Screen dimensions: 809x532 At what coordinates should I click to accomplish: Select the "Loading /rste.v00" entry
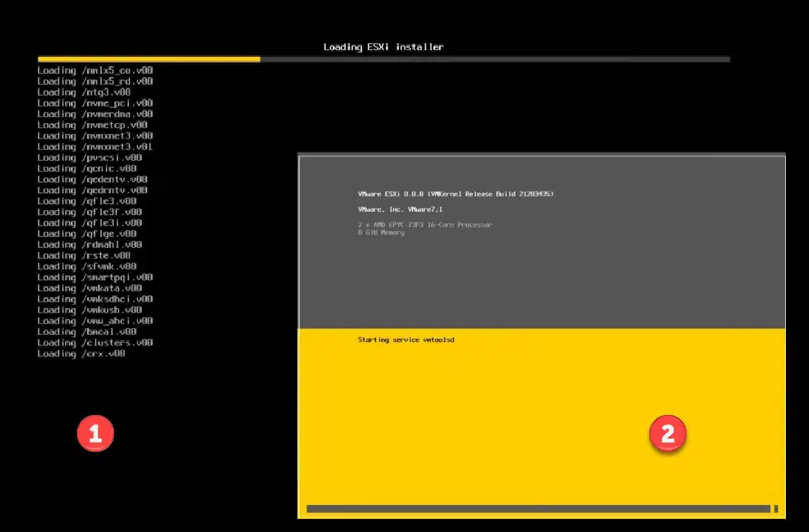click(84, 255)
